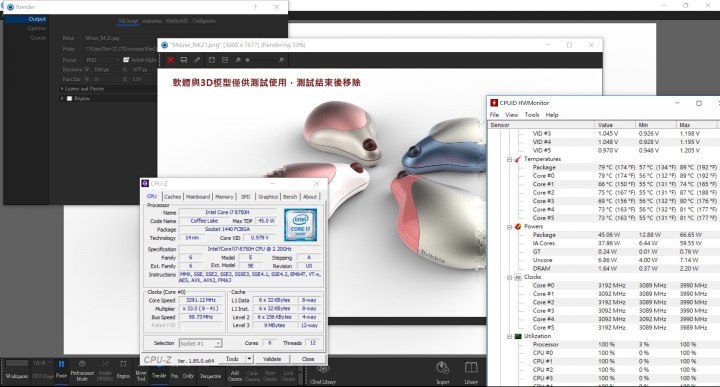Click the save icon in render output toolbar
The height and width of the screenshot is (387, 720).
pos(184,60)
